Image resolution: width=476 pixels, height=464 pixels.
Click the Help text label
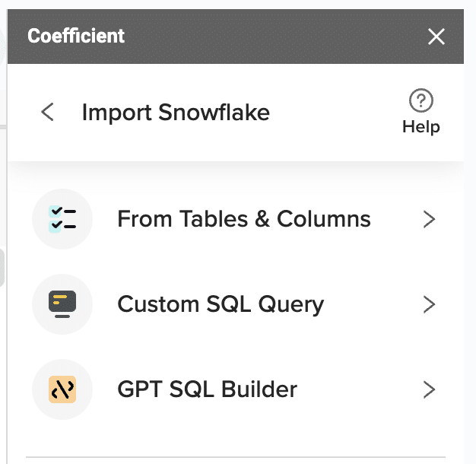pos(420,127)
